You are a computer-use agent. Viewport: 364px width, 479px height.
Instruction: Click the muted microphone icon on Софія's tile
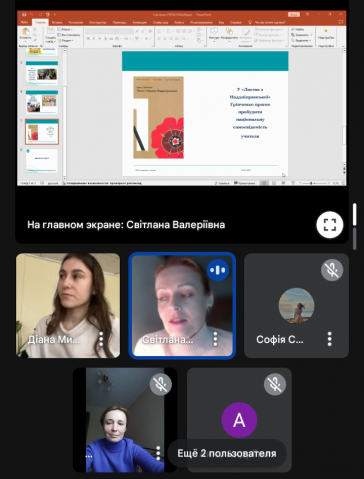pyautogui.click(x=332, y=270)
